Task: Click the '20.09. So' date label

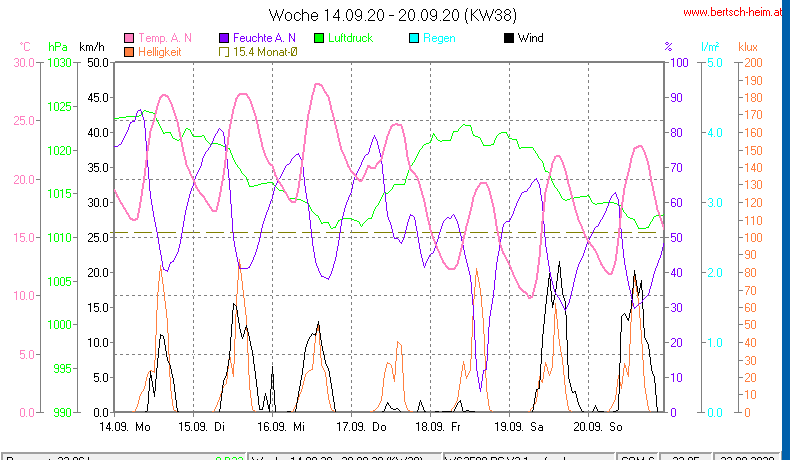Action: click(x=598, y=427)
